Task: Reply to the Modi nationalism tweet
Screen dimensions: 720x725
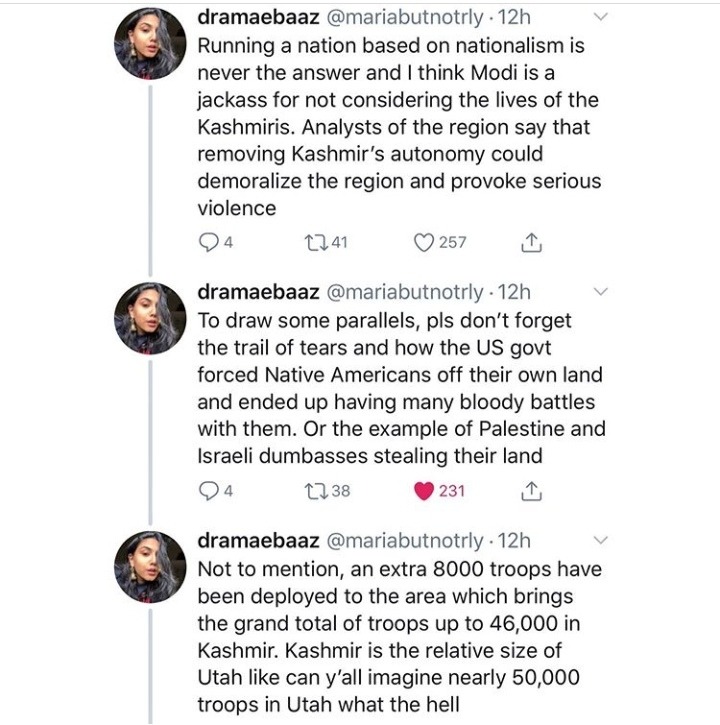Action: (x=210, y=242)
